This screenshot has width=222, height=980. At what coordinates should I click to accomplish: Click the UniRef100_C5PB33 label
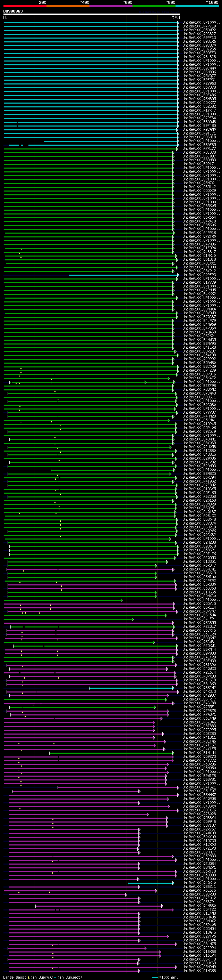199,856
